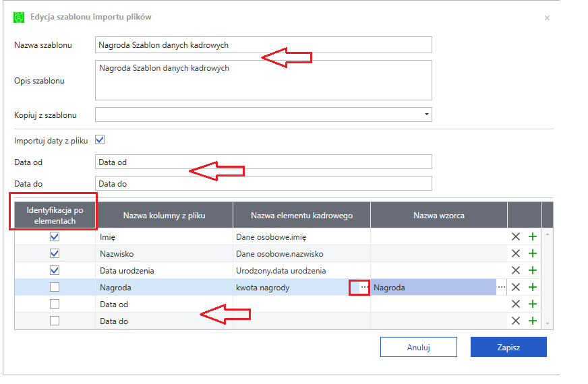Enable identification checkbox for Nagroda row

click(x=55, y=287)
